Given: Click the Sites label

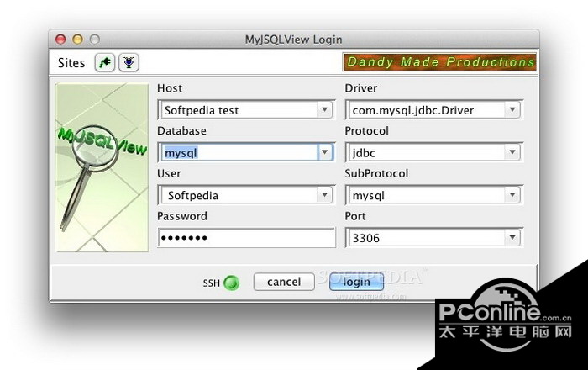Looking at the screenshot, I should pos(71,63).
